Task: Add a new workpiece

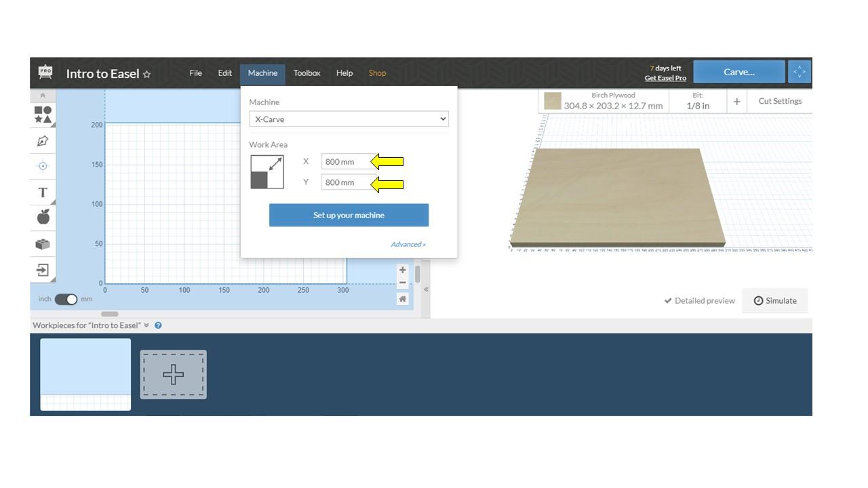Action: (173, 374)
